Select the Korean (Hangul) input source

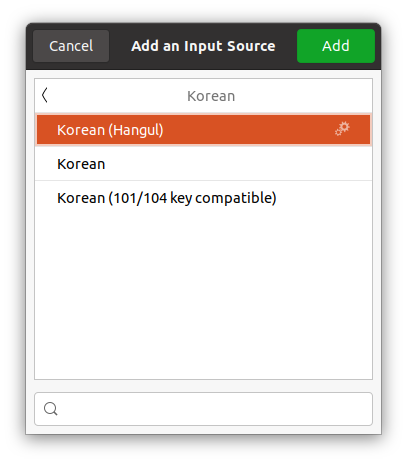click(x=203, y=130)
